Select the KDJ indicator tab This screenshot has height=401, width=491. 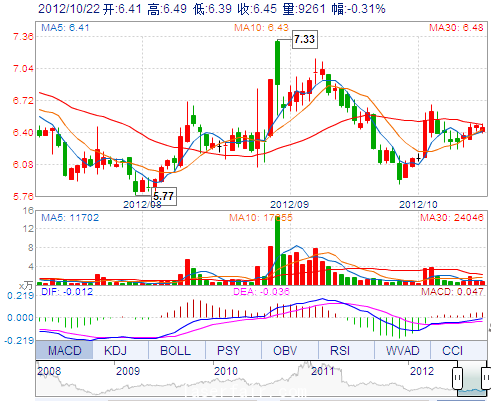coord(115,350)
